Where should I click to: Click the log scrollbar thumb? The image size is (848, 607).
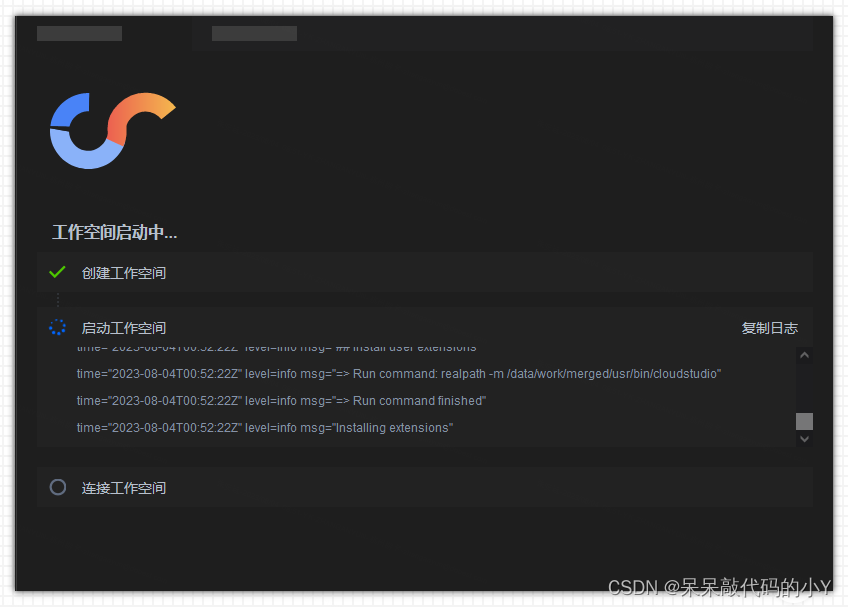804,421
